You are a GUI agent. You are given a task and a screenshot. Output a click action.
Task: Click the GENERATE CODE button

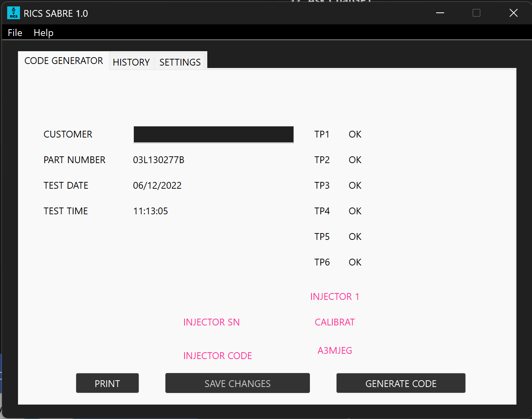tap(401, 383)
